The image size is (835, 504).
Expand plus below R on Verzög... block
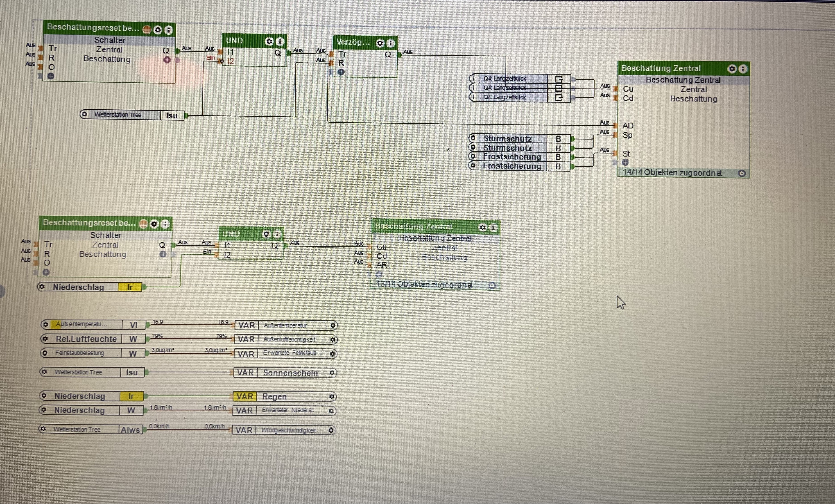click(341, 72)
